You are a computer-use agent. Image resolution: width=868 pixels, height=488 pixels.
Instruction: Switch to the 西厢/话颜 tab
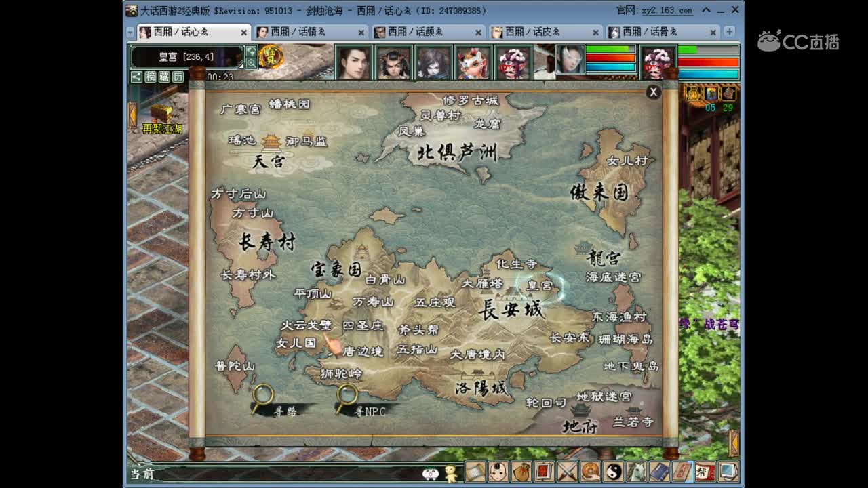tap(429, 32)
